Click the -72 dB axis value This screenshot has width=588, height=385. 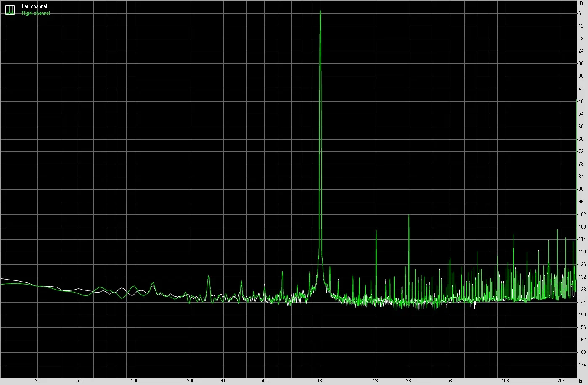pyautogui.click(x=580, y=151)
